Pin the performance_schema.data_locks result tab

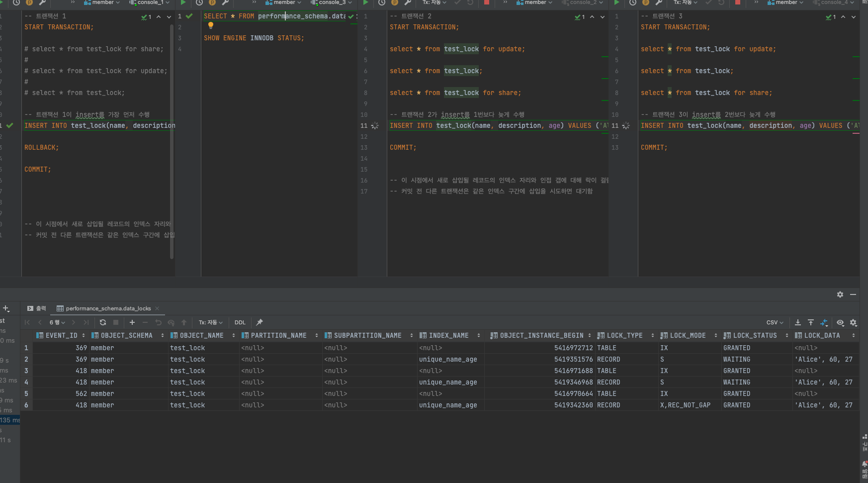point(260,322)
